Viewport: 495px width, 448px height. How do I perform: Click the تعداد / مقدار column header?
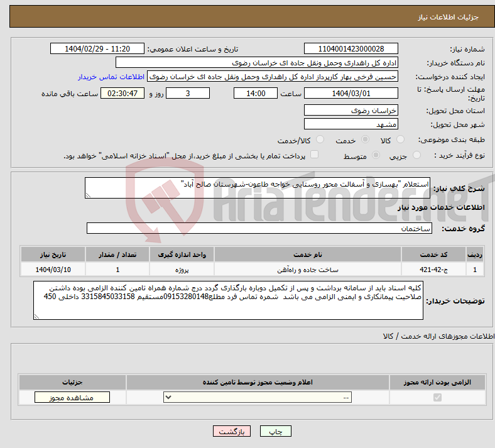coord(117,254)
